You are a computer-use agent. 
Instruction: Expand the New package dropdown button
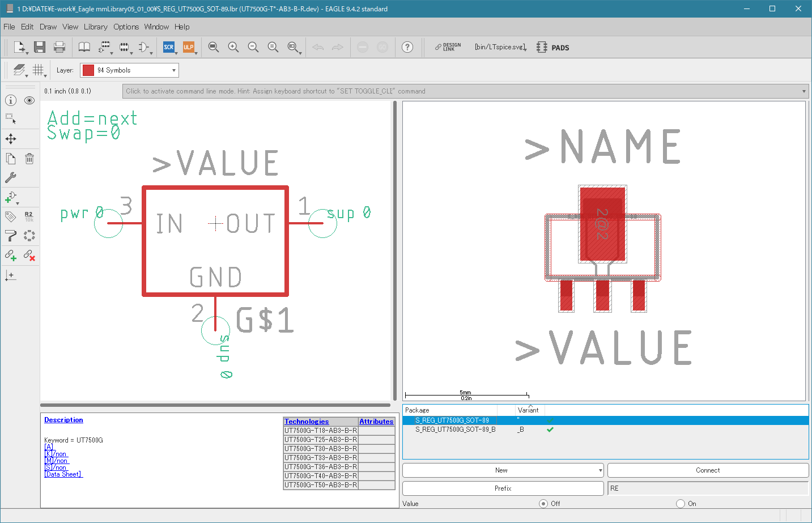point(601,470)
